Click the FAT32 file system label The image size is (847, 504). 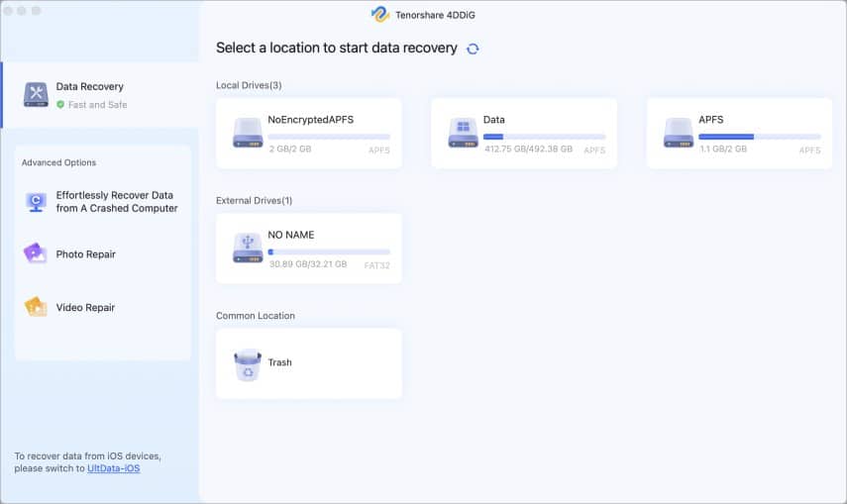[377, 265]
